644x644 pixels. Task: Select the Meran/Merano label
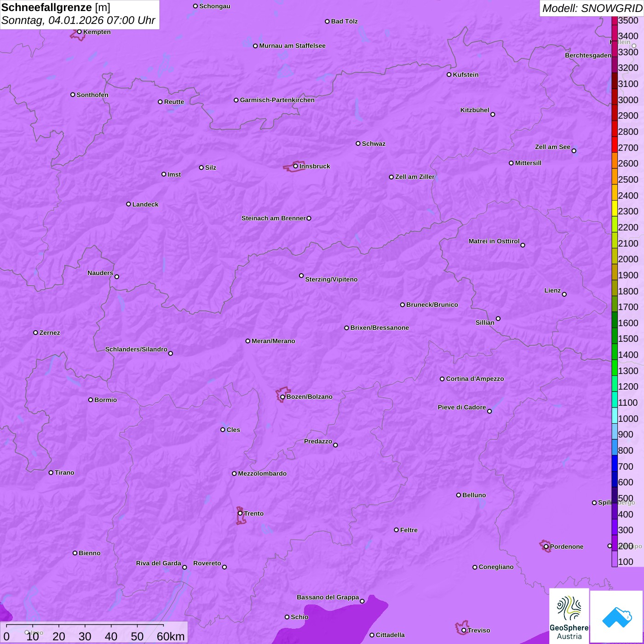click(x=274, y=341)
